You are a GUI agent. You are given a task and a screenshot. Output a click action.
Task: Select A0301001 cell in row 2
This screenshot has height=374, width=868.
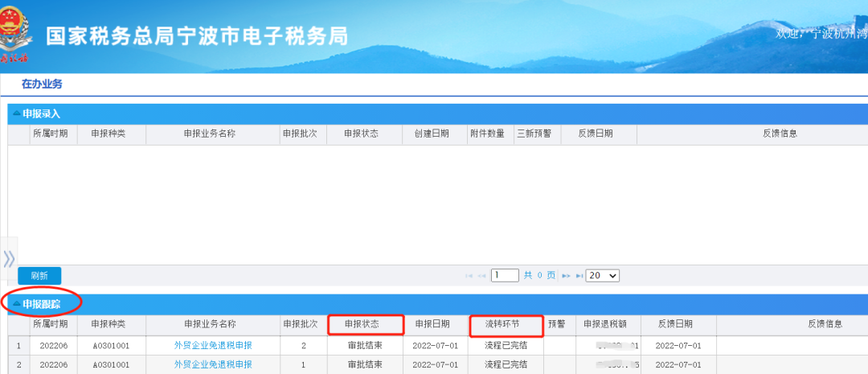[111, 364]
